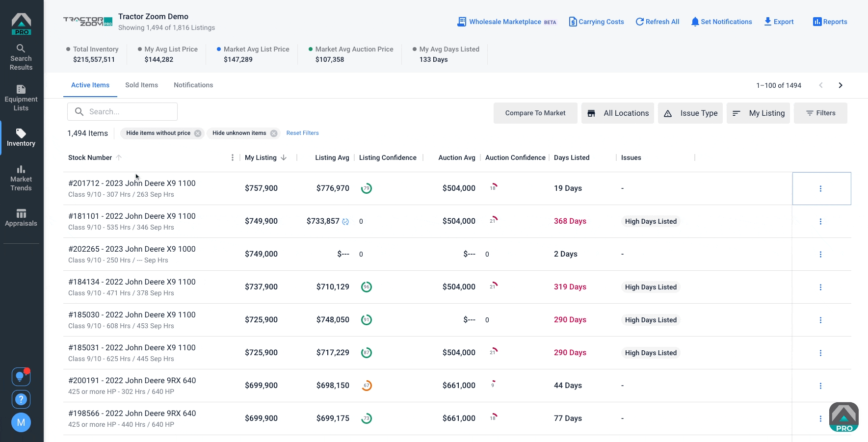This screenshot has width=868, height=442.
Task: Sort by Auction Avg column
Action: coord(457,157)
